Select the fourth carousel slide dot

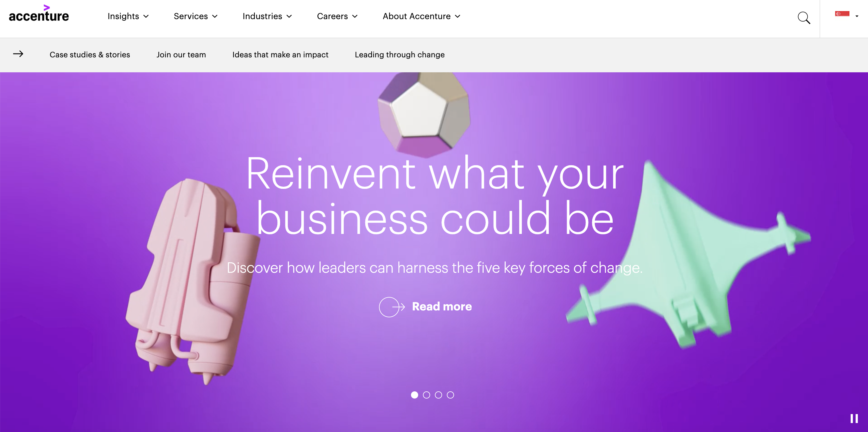[x=450, y=395]
